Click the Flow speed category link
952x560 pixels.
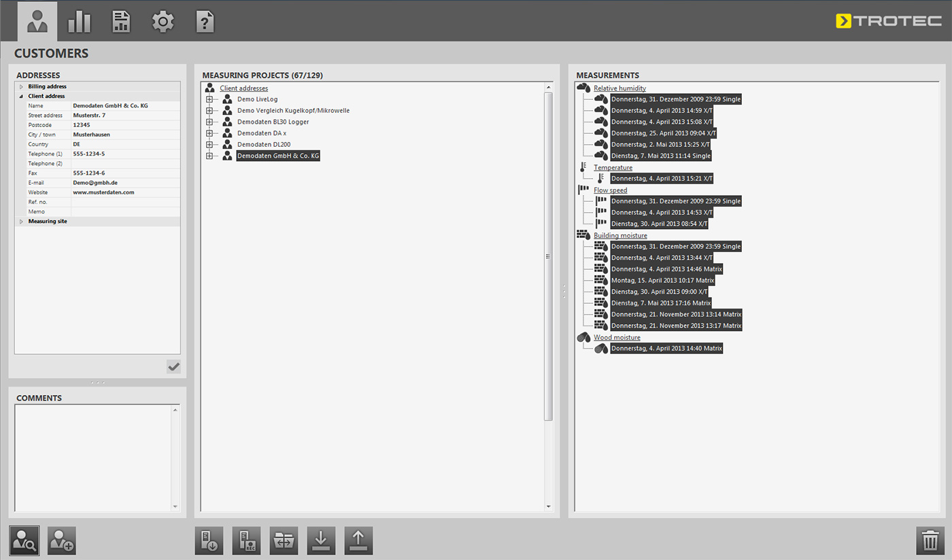click(x=611, y=190)
